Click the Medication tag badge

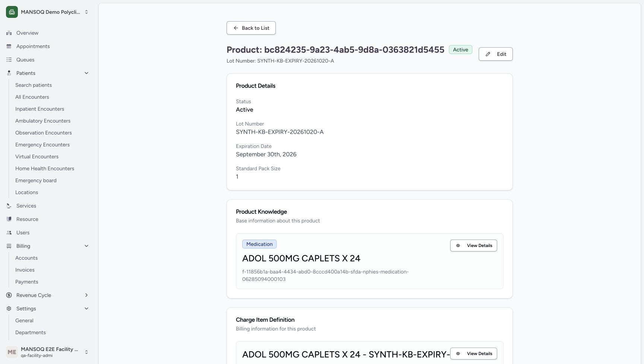tap(259, 244)
